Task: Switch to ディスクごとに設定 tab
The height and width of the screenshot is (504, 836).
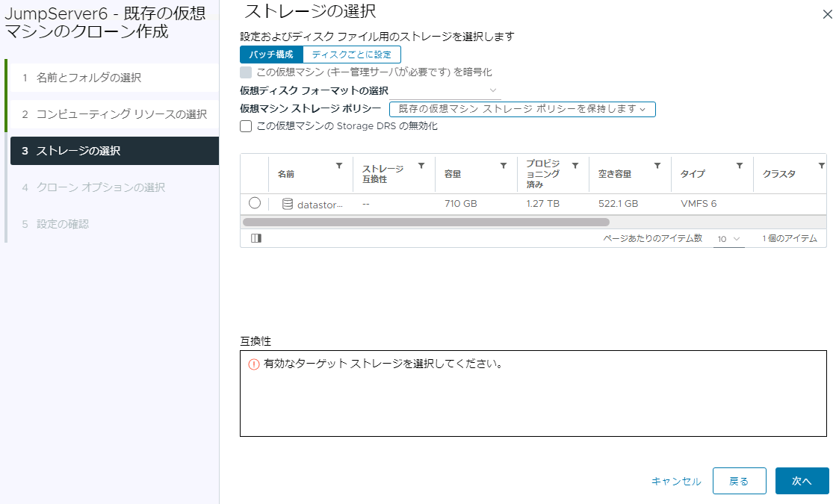Action: tap(352, 55)
